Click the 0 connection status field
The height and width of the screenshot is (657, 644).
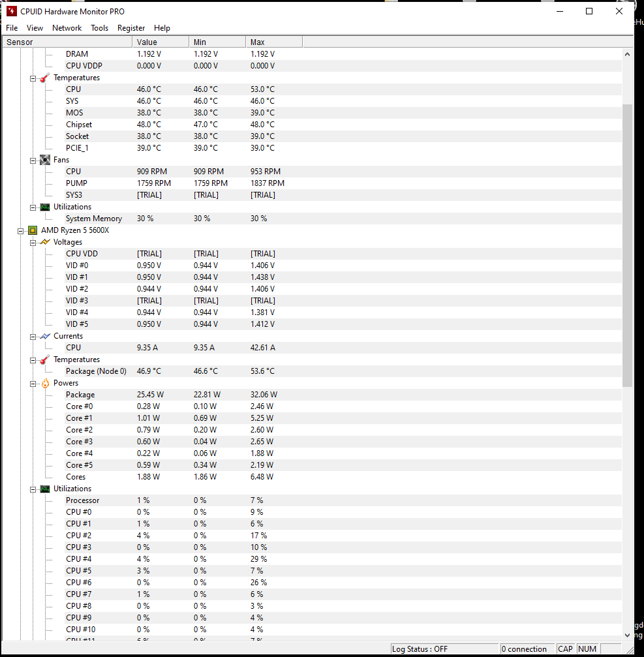tap(527, 649)
